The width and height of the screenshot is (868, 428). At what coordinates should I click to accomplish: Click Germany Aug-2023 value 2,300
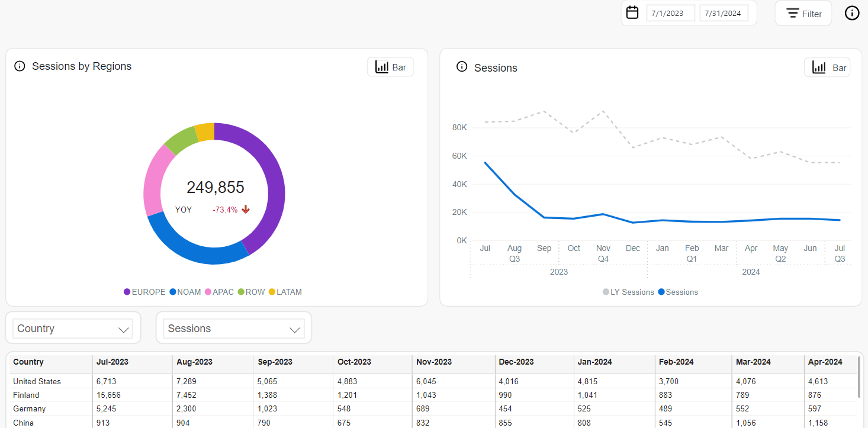187,408
